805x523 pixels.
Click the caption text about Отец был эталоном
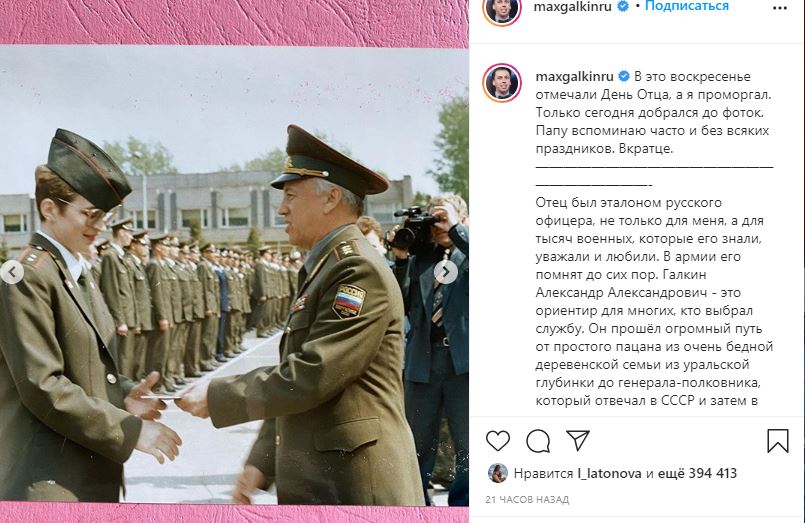pos(654,301)
